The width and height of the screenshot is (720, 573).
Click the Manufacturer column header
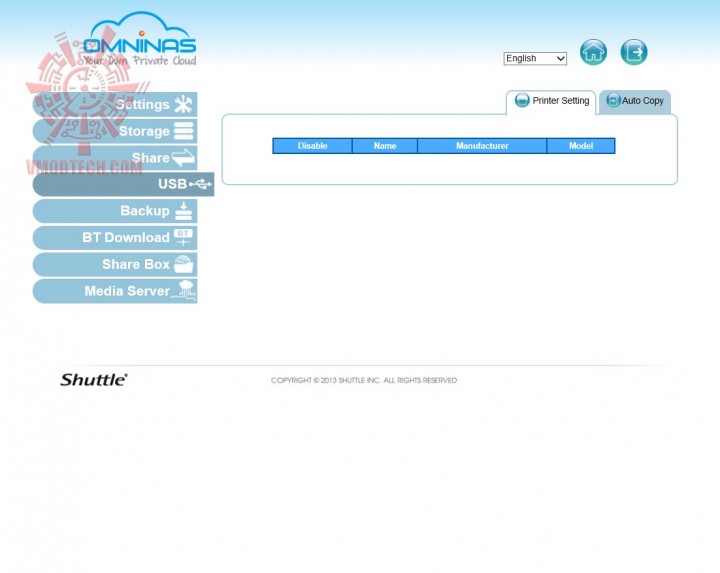(482, 146)
